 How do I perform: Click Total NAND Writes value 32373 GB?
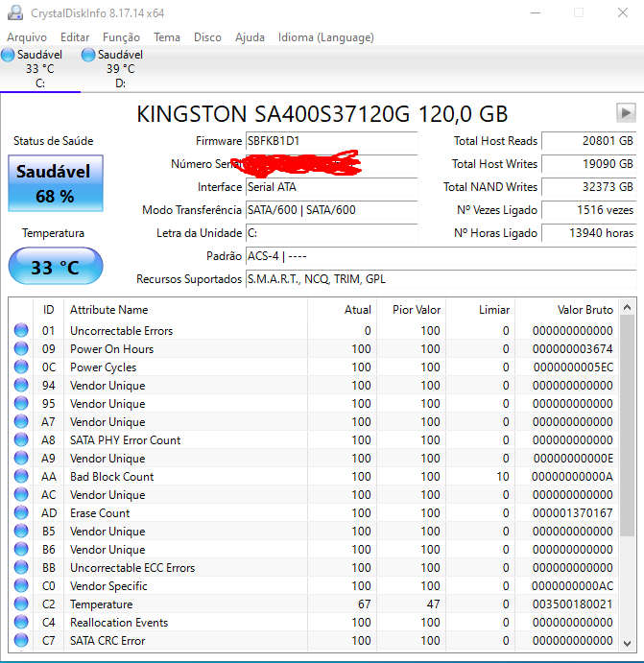588,187
